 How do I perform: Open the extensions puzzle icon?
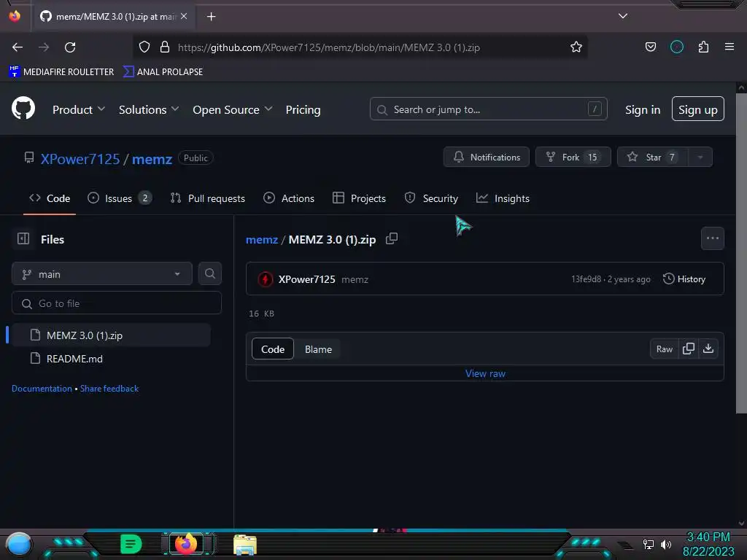[x=703, y=47]
